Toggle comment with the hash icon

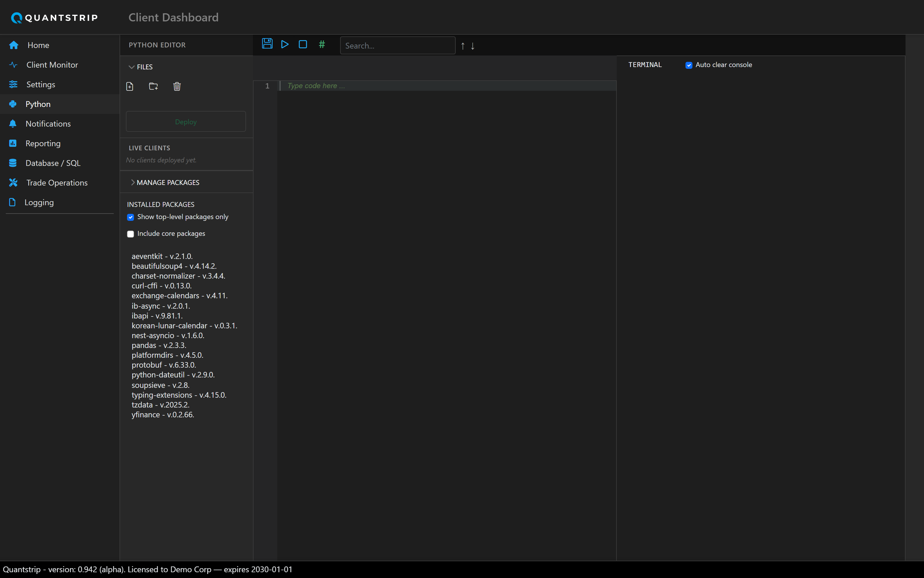click(322, 44)
